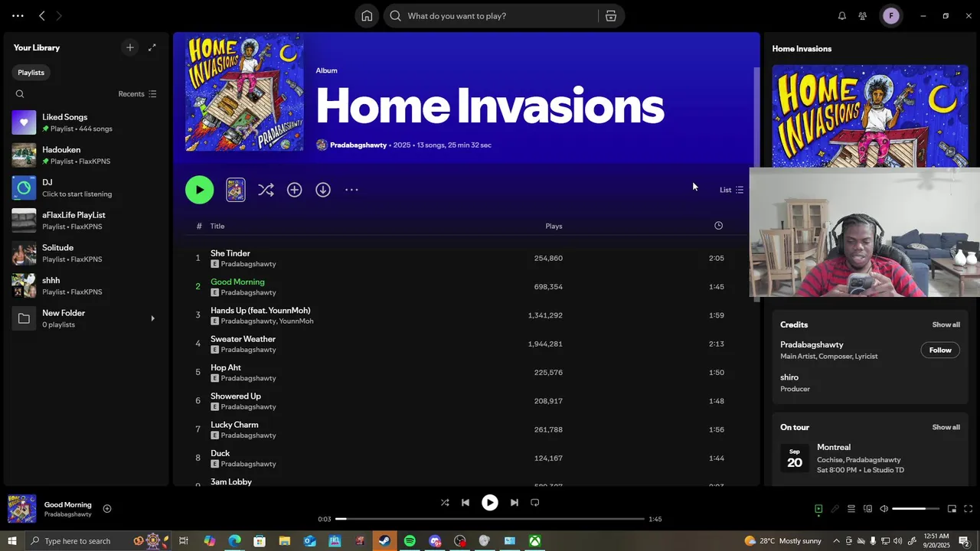Image resolution: width=980 pixels, height=551 pixels.
Task: Follow Pradabagshawty in Credits
Action: 940,350
